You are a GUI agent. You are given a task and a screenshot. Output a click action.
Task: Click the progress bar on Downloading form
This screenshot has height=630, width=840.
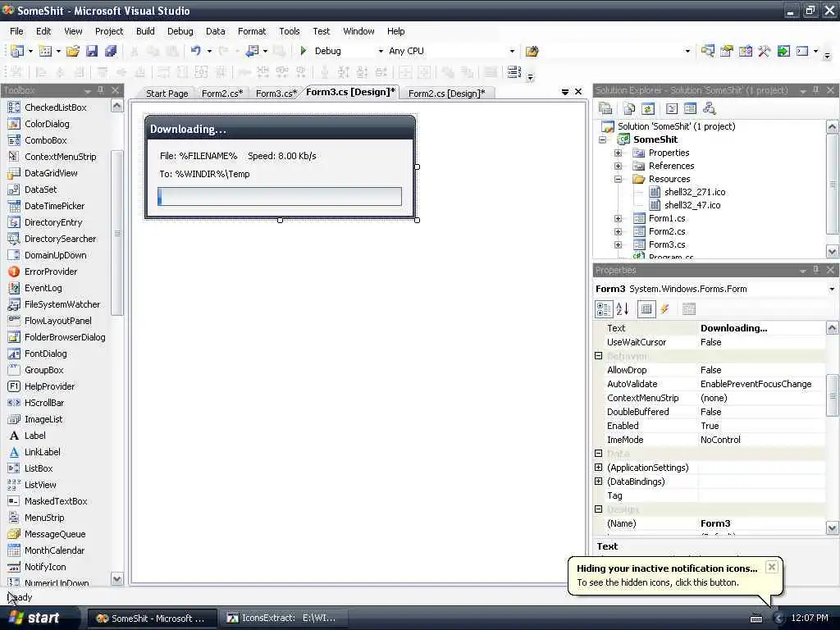coord(280,196)
